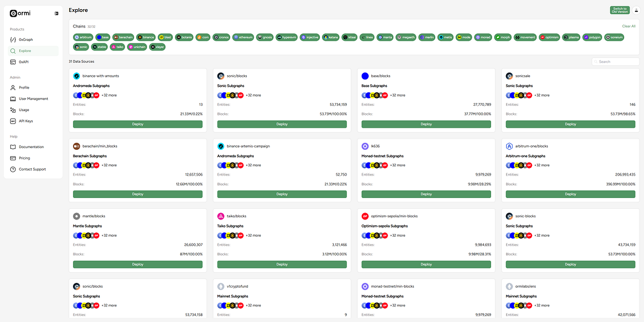Click the binance-with-amounts card icon

(76, 76)
